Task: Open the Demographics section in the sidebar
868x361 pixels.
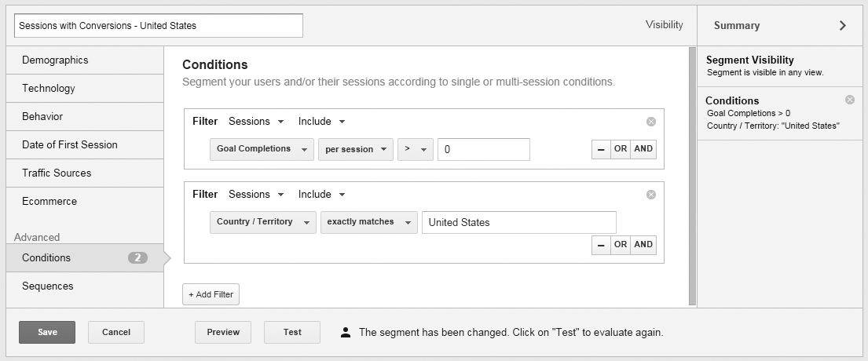Action: [55, 60]
